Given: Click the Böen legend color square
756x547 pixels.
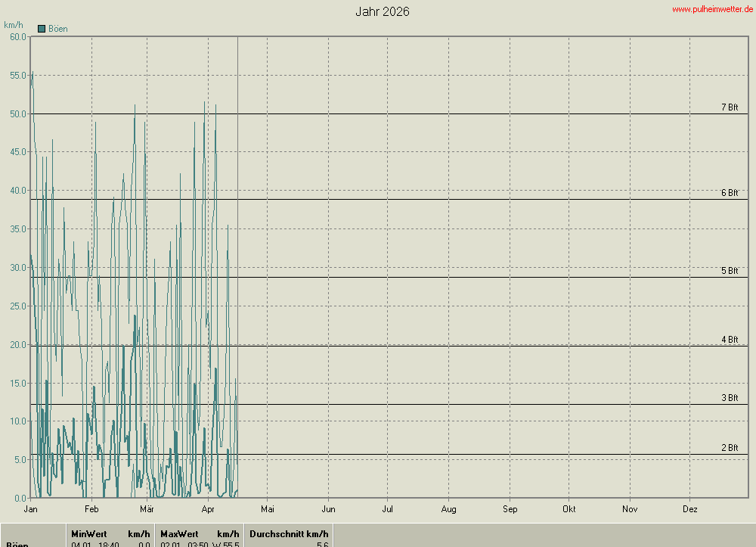Looking at the screenshot, I should [x=42, y=29].
